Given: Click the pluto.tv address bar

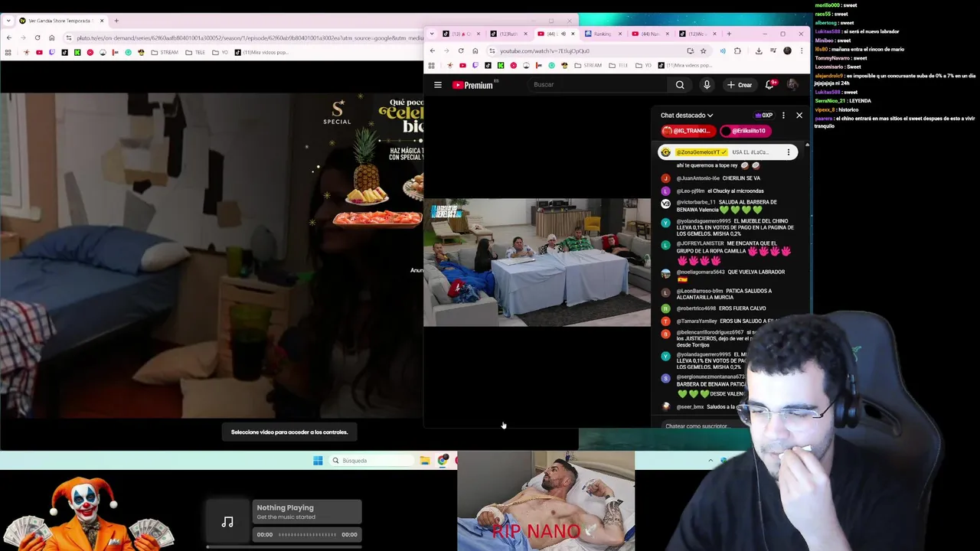Looking at the screenshot, I should [245, 37].
